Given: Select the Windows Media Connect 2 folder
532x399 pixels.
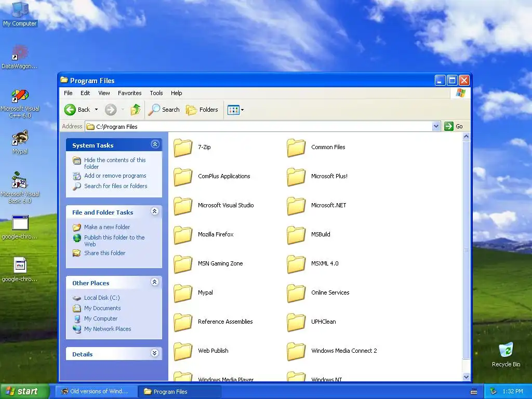Looking at the screenshot, I should [296, 351].
